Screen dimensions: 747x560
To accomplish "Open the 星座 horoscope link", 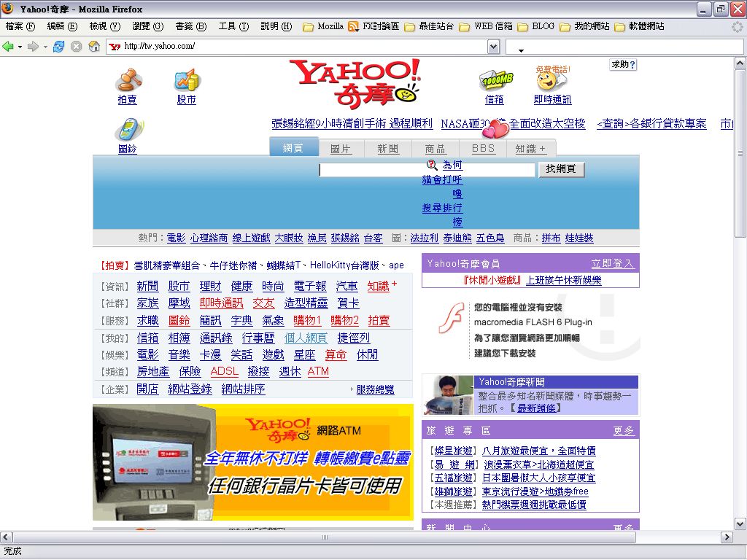I will pyautogui.click(x=304, y=355).
